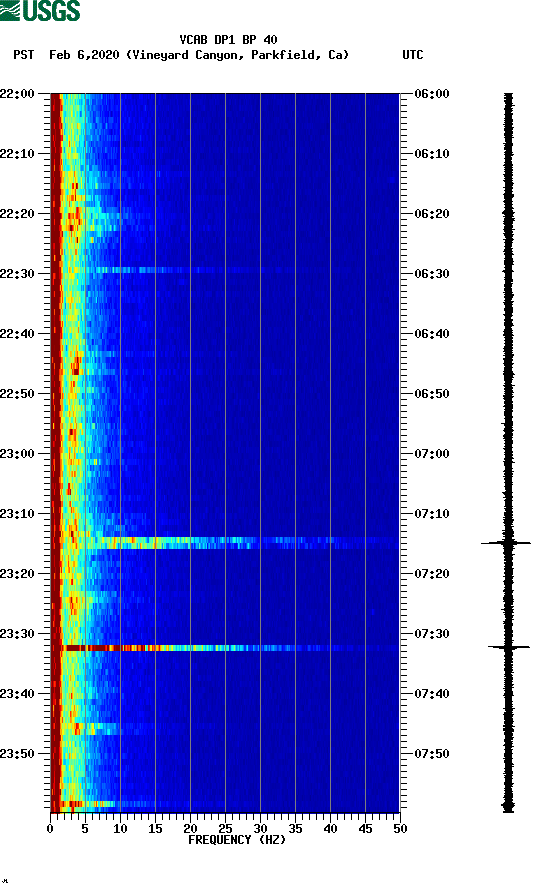Click the '15' frequency tick label
Viewport: 552px width, 892px height.
(155, 829)
